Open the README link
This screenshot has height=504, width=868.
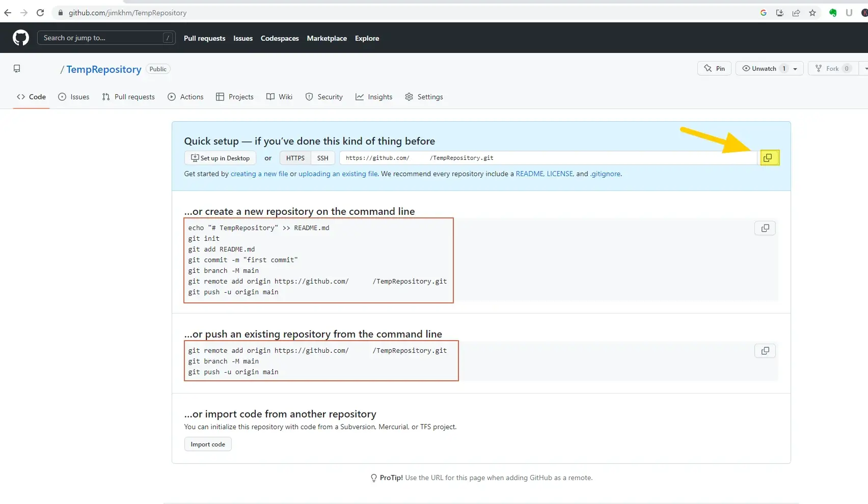pos(529,174)
